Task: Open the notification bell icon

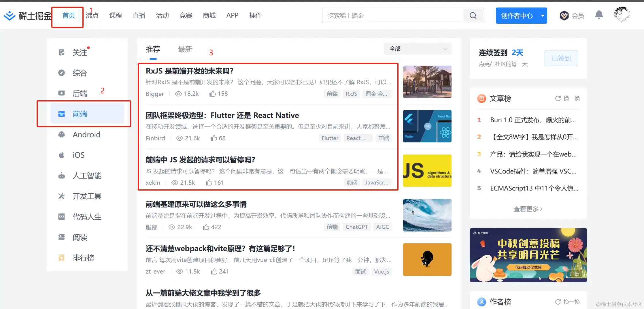Action: coord(599,15)
